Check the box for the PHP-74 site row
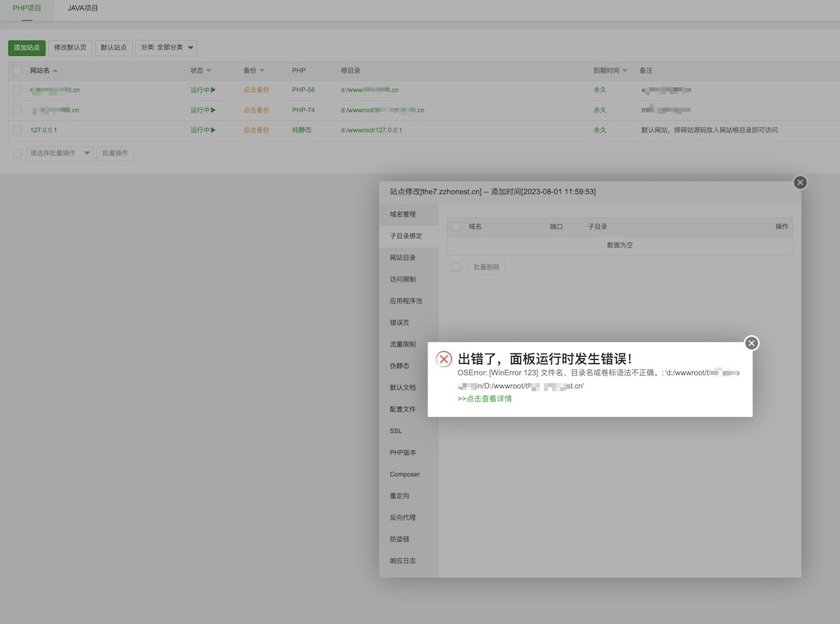Screen dimensions: 840x624 point(17,110)
